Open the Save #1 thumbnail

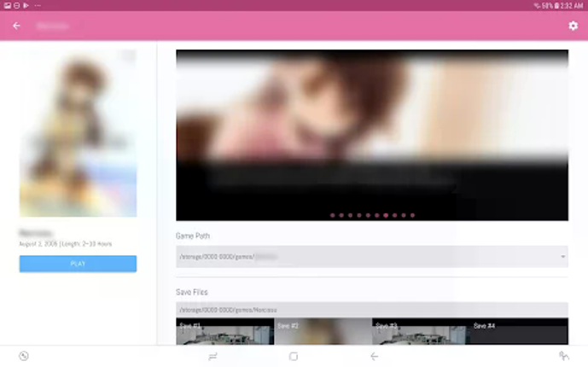click(225, 331)
